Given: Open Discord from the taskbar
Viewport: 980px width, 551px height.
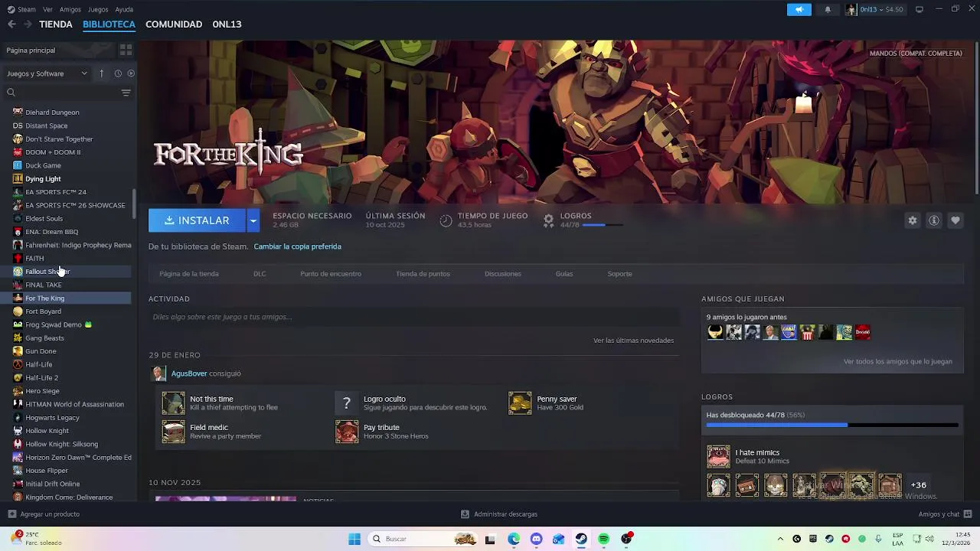Looking at the screenshot, I should (536, 539).
